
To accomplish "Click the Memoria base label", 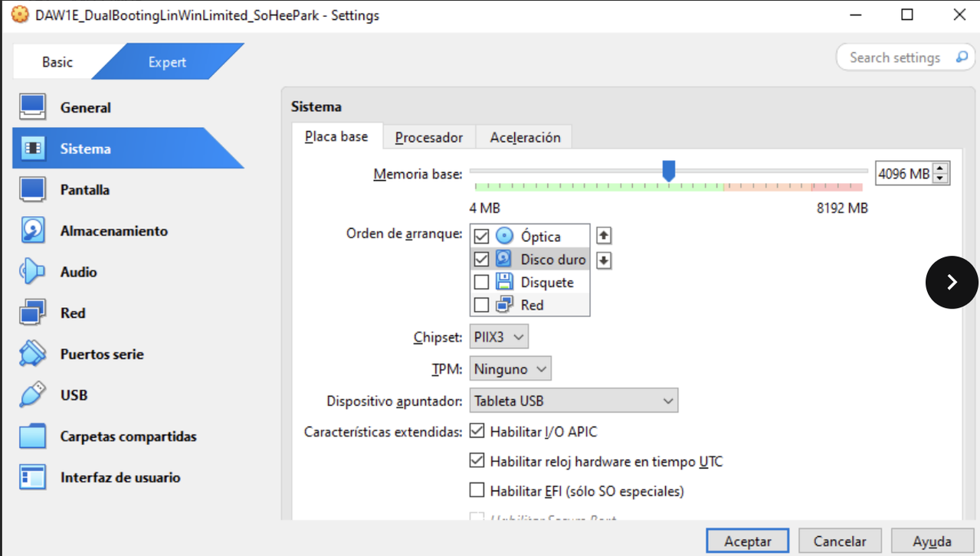I will point(418,175).
